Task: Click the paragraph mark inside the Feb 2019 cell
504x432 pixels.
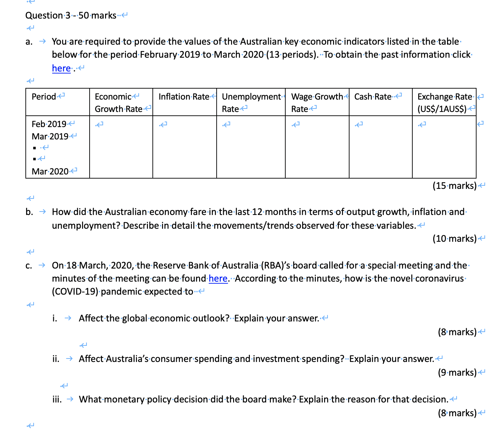Action: (71, 124)
